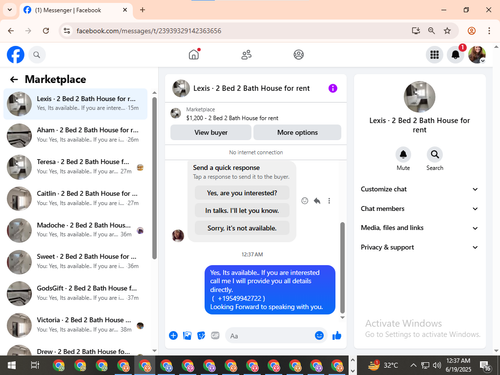500x375 pixels.
Task: Open the notifications bell icon
Action: click(x=456, y=55)
